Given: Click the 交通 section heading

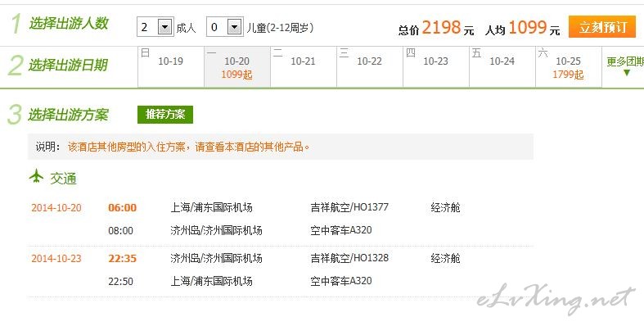Looking at the screenshot, I should (63, 179).
